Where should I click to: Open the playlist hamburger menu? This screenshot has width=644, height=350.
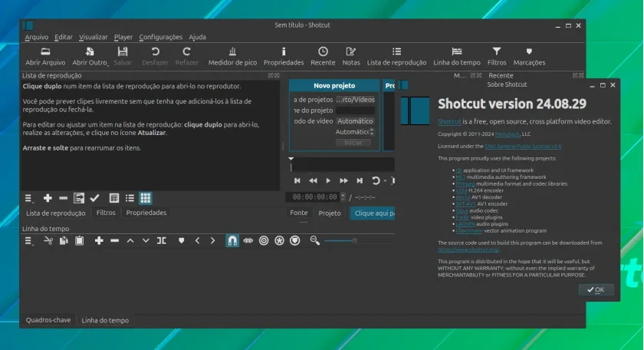tap(28, 199)
